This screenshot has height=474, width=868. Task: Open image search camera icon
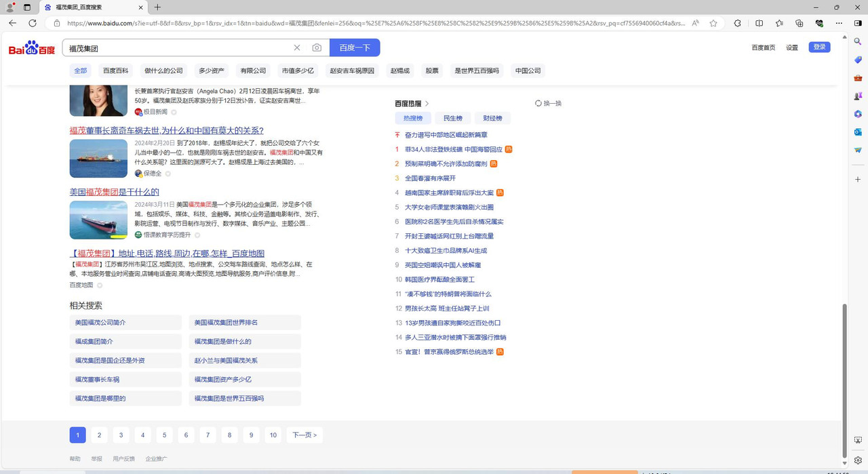pyautogui.click(x=317, y=47)
